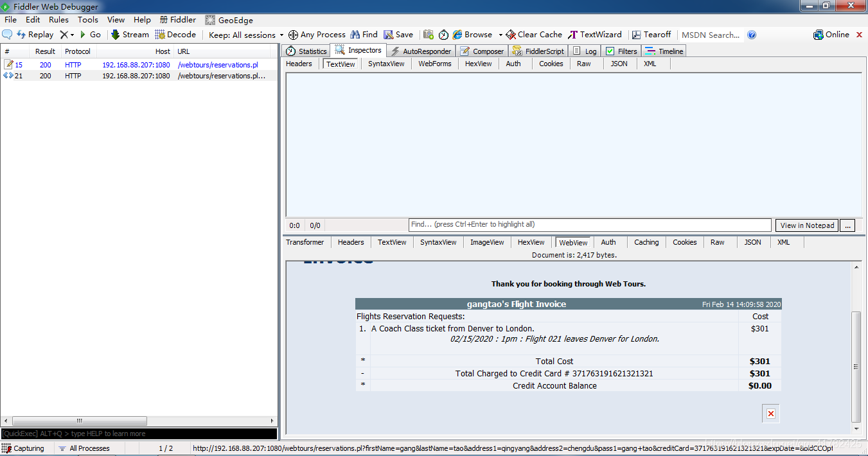Click the QuickExec command box
This screenshot has width=868, height=456.
tap(139, 434)
